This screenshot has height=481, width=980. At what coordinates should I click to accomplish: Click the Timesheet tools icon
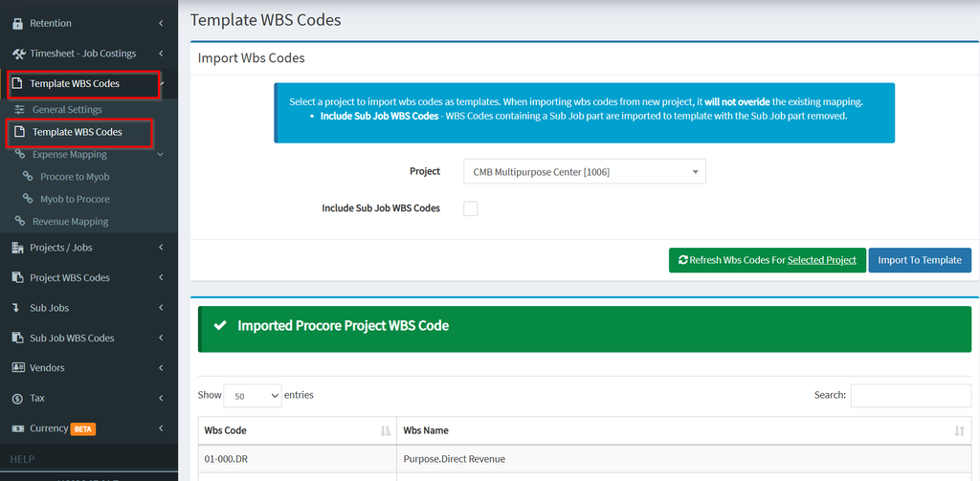click(18, 54)
